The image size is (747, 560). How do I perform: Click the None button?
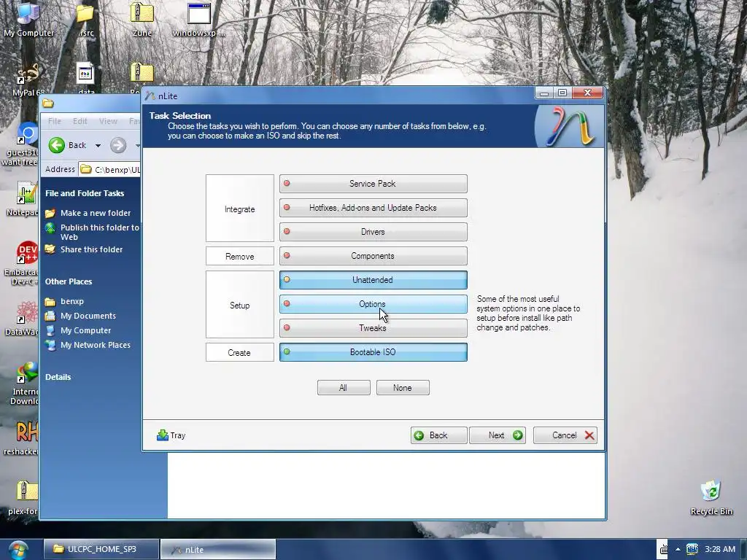[x=403, y=388]
